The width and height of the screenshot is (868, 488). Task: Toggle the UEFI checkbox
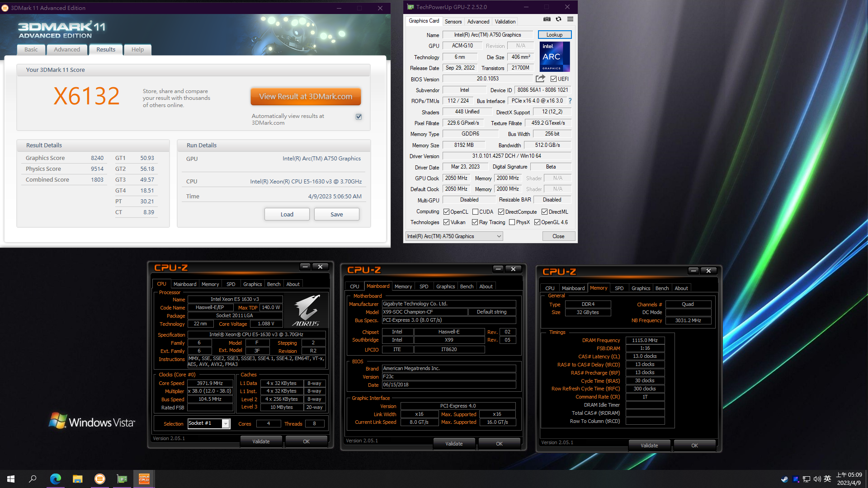553,79
